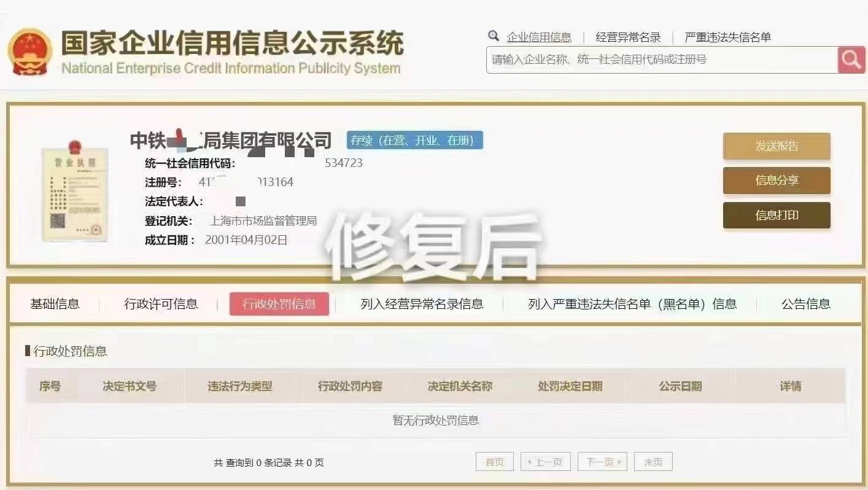Image resolution: width=868 pixels, height=490 pixels.
Task: Click the 违法行为类型 column header
Action: coord(240,386)
